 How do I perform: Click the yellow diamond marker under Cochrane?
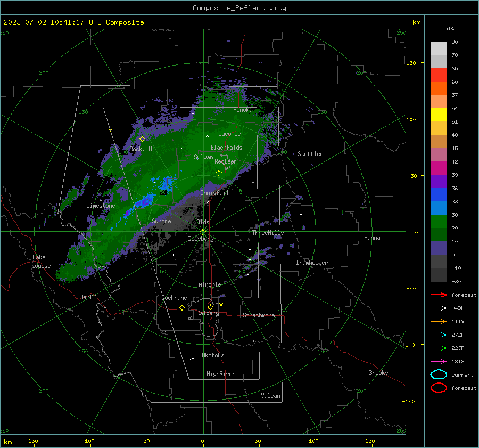point(182,308)
